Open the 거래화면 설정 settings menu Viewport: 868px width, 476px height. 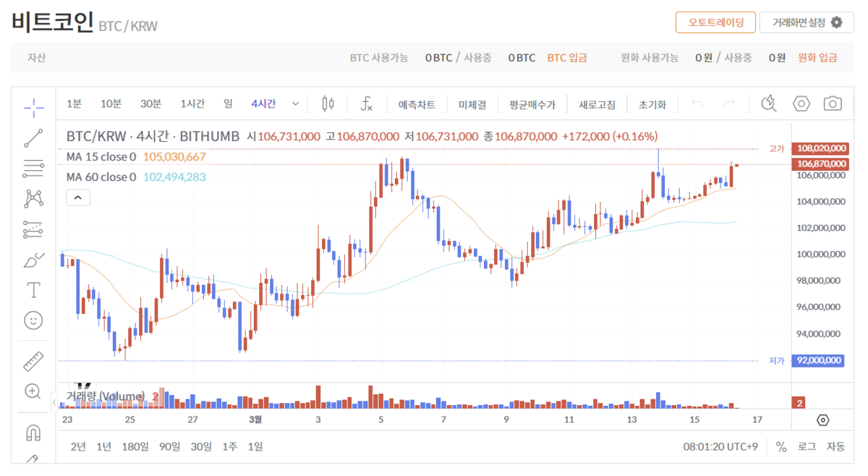click(x=807, y=22)
